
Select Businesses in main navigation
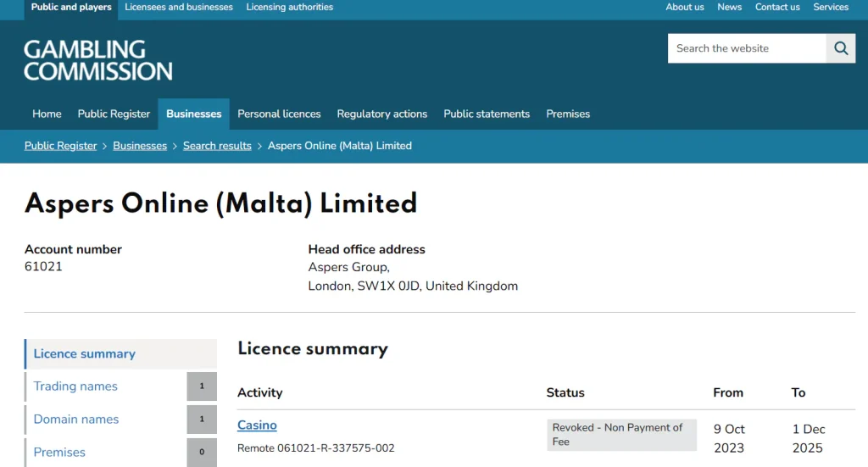pos(194,114)
